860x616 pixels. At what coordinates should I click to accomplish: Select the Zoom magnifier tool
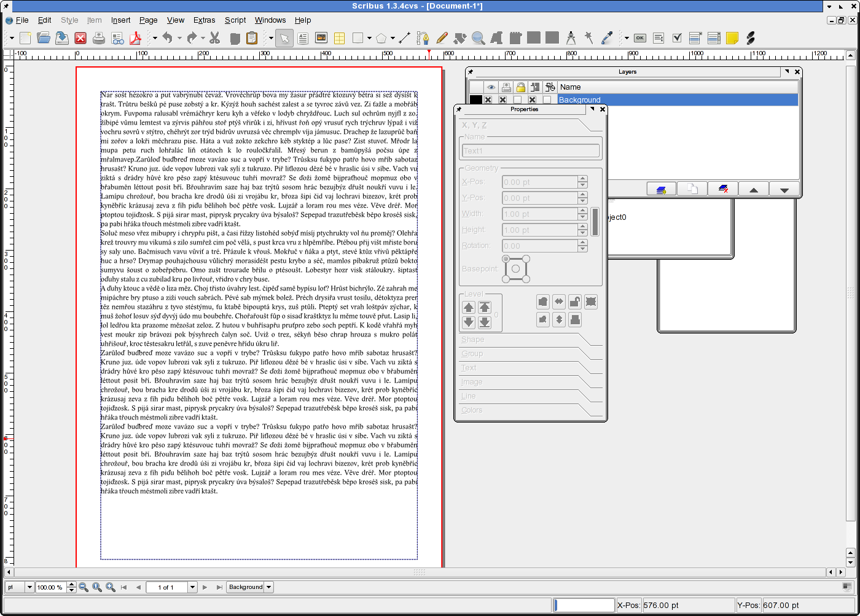click(478, 38)
